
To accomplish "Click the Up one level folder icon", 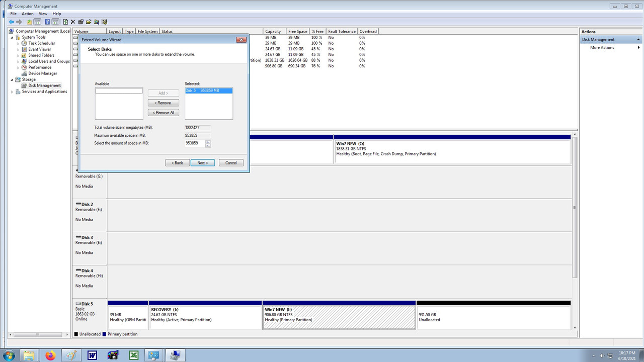I will pos(30,22).
